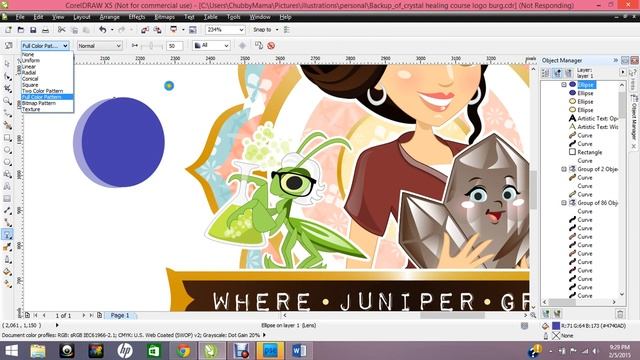Click the transparency value field showing 50
The image size is (640, 360).
(175, 46)
